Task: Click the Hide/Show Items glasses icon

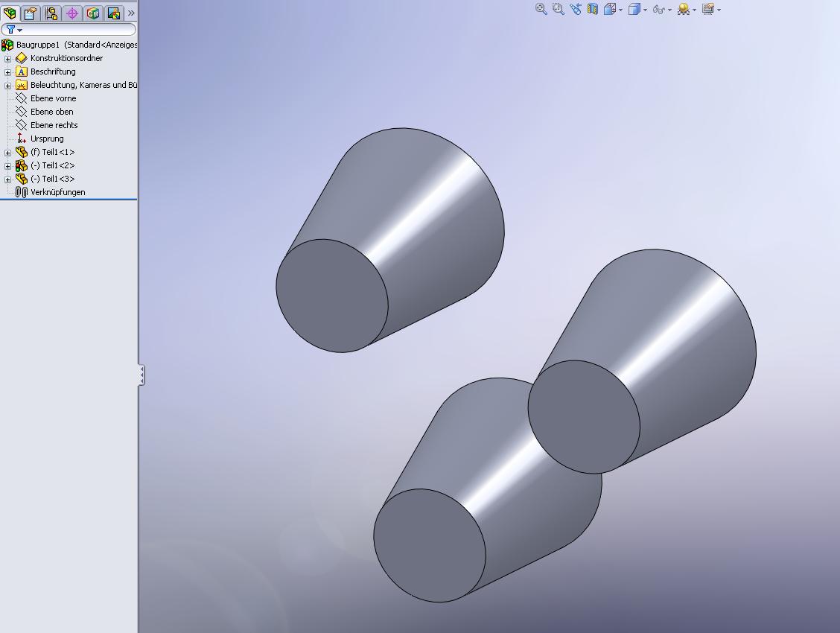Action: [659, 10]
